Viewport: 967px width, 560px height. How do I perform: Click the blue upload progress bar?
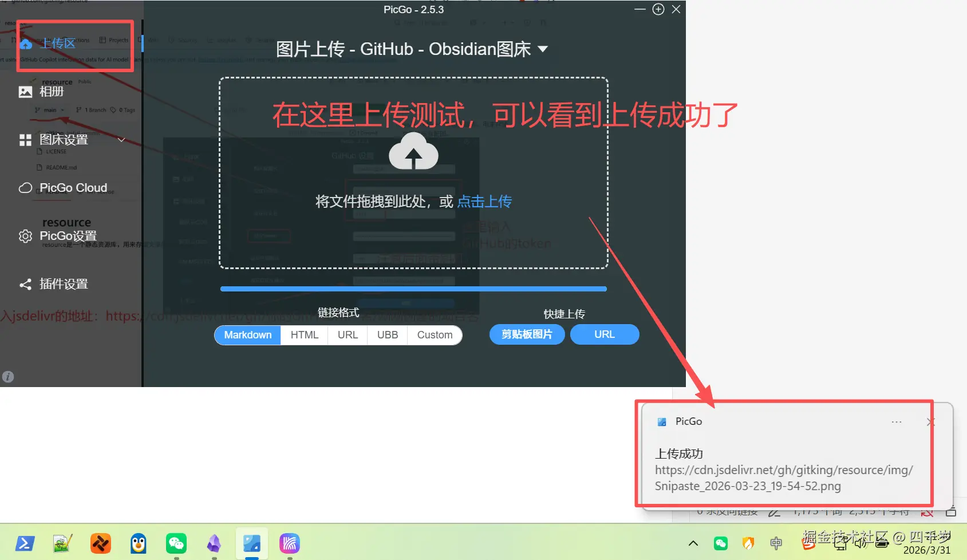pyautogui.click(x=413, y=289)
